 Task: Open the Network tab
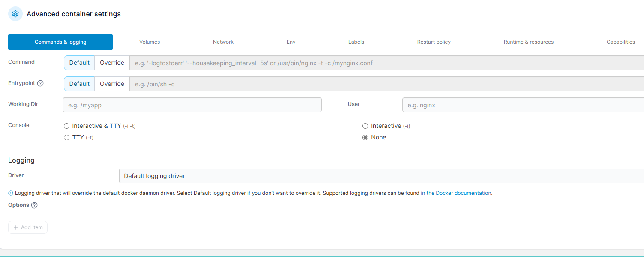[223, 42]
